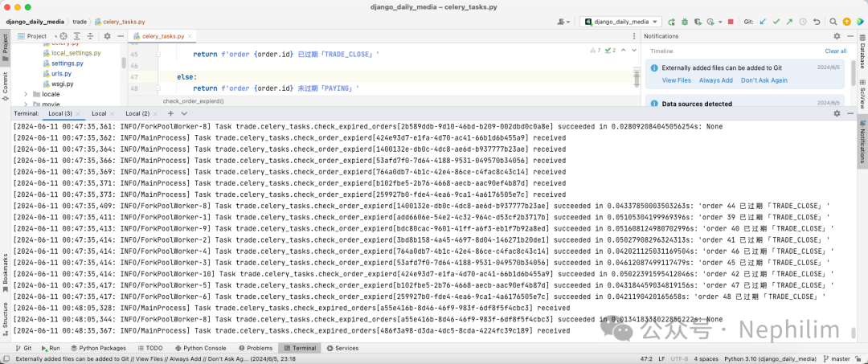868x364 pixels.
Task: Open Notifications panel gear settings
Action: [837, 36]
